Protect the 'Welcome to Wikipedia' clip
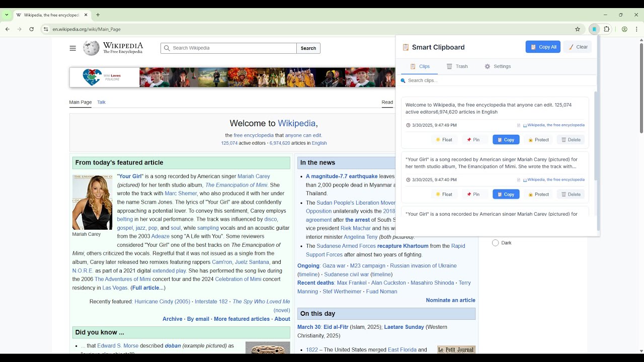The width and height of the screenshot is (644, 362). 538,140
